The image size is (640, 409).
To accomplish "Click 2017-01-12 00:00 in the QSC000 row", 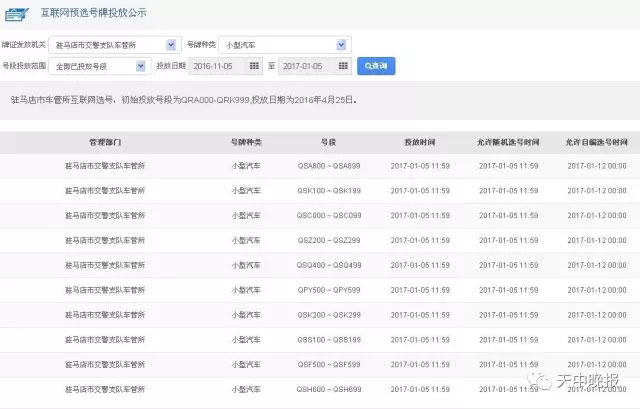I will point(597,216).
